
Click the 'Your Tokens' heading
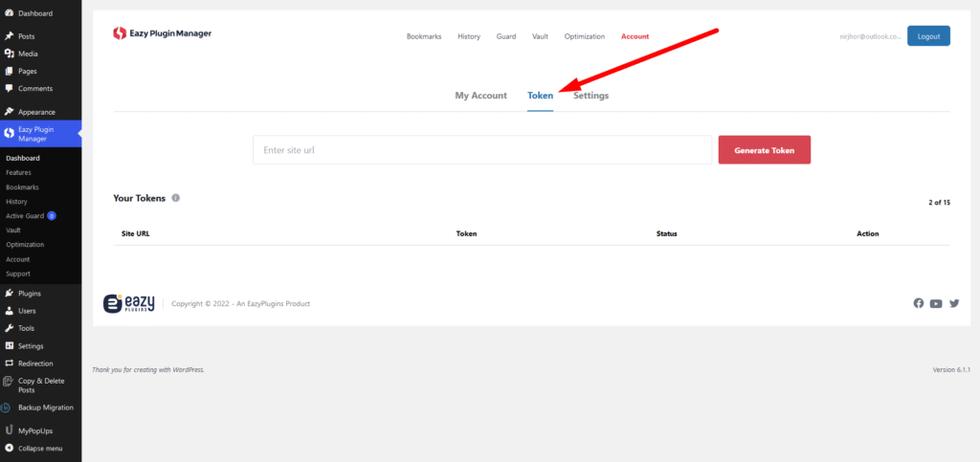(140, 198)
